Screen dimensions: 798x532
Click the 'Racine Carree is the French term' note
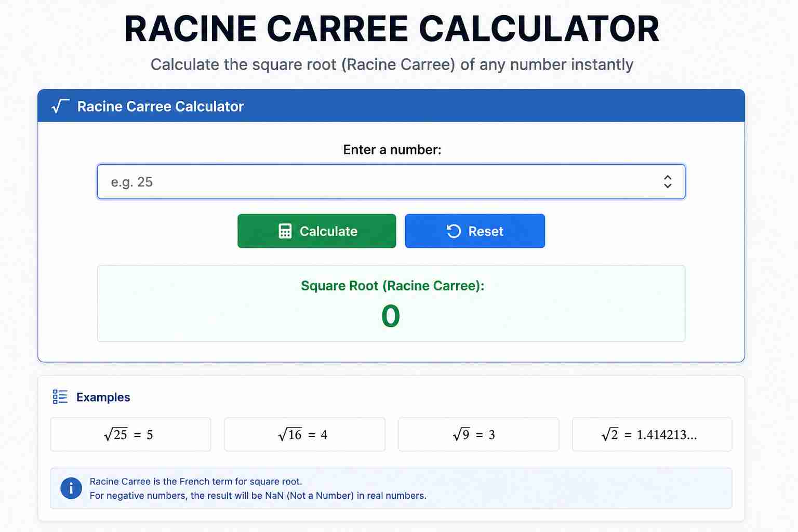tap(196, 482)
